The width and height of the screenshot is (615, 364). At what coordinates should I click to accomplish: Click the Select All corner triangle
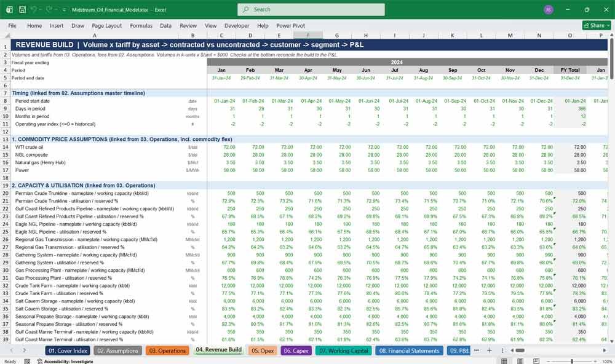[6, 35]
